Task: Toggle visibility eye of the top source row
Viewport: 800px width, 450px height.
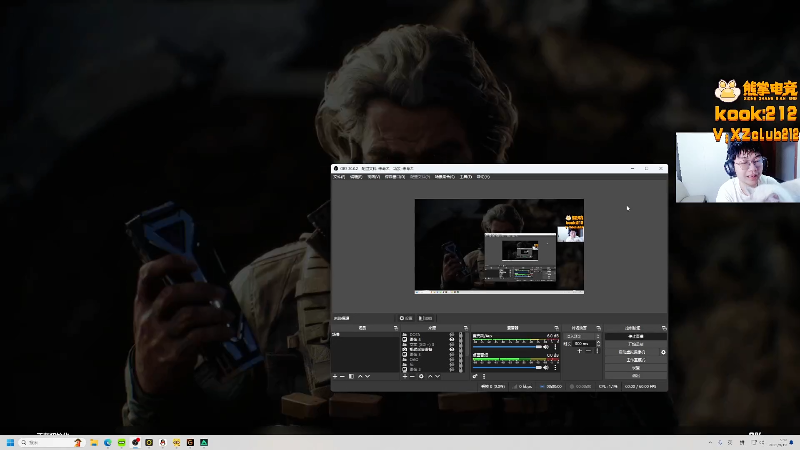Action: point(452,334)
